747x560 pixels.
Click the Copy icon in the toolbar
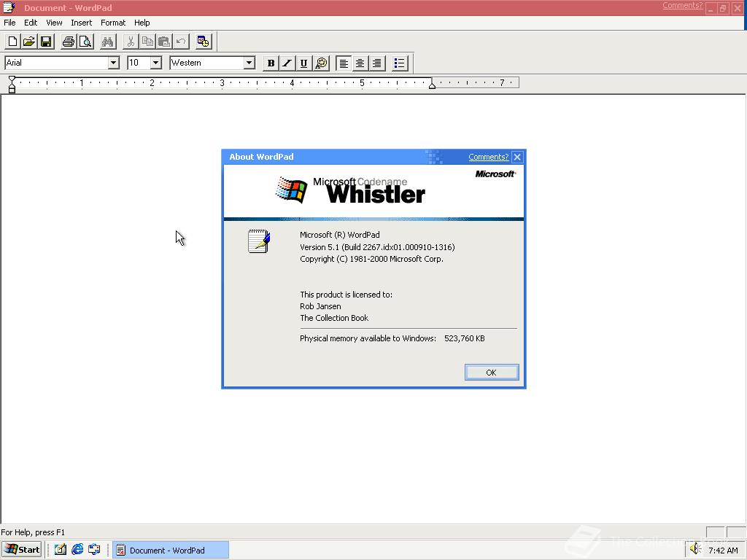pyautogui.click(x=147, y=42)
